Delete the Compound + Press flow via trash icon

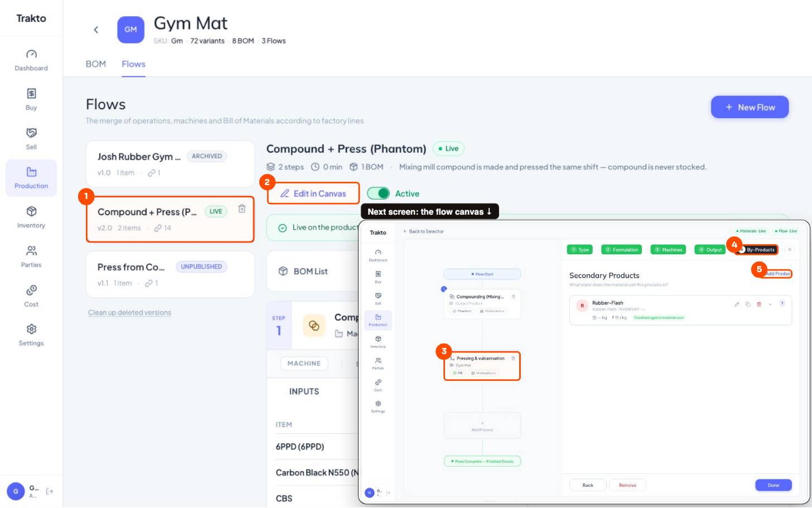(x=242, y=209)
